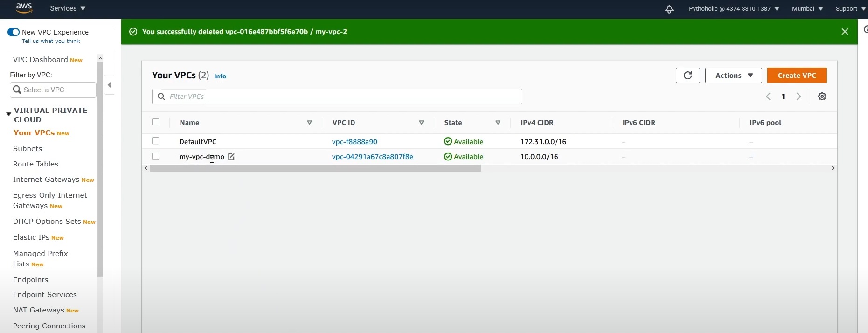Open table preferences gear icon
868x333 pixels.
[x=822, y=97]
